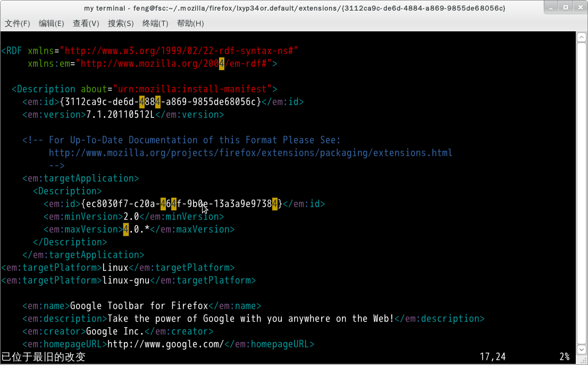The height and width of the screenshot is (365, 588).
Task: Minimize the terminal window
Action: [x=551, y=7]
